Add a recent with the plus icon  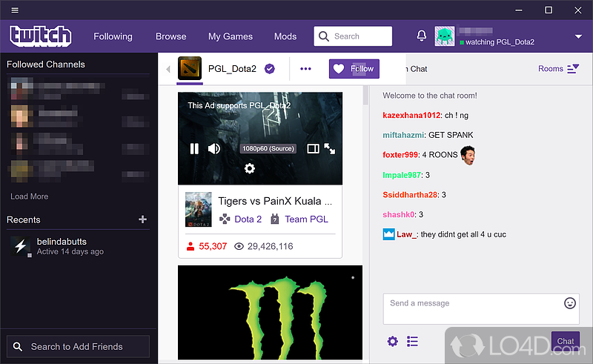point(142,219)
